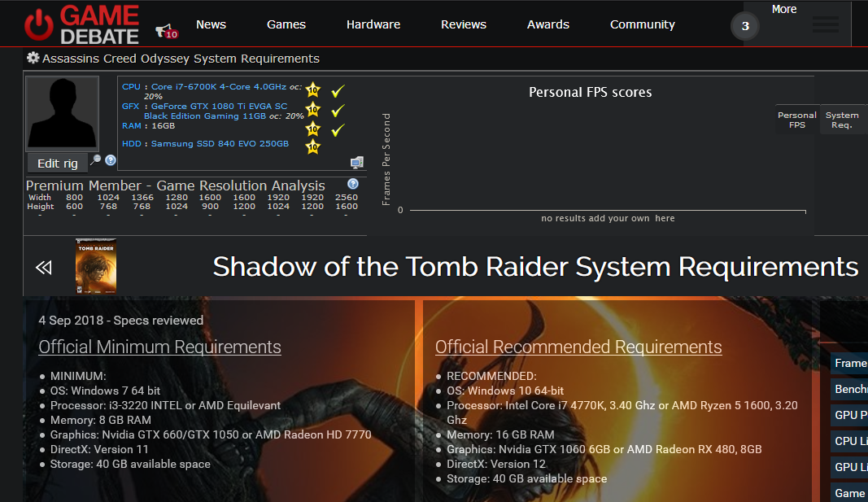This screenshot has height=502, width=868.
Task: Switch to the Personal FPS tab
Action: 797,120
